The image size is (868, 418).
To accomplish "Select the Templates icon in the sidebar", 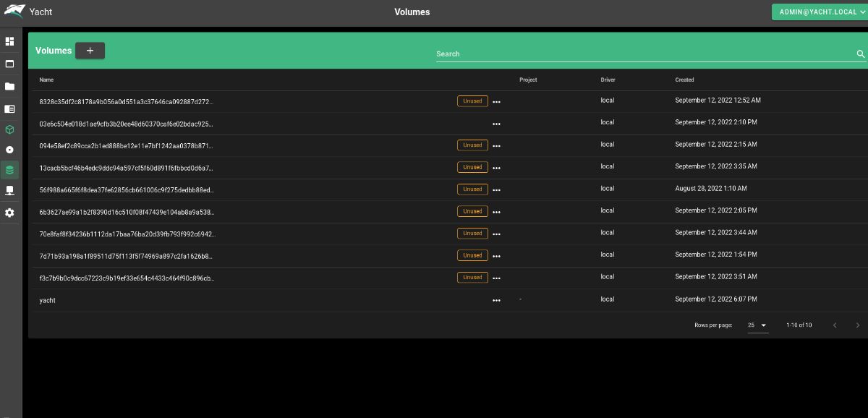I will (9, 109).
